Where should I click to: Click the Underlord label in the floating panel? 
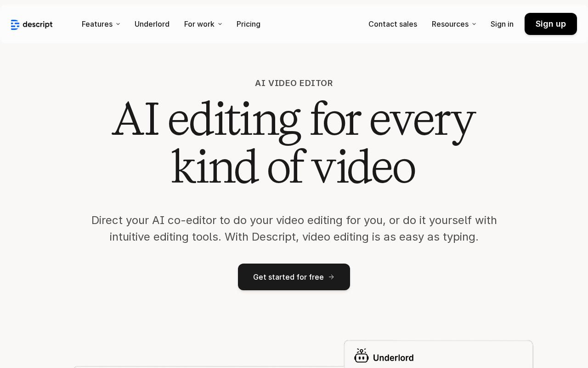394,357
